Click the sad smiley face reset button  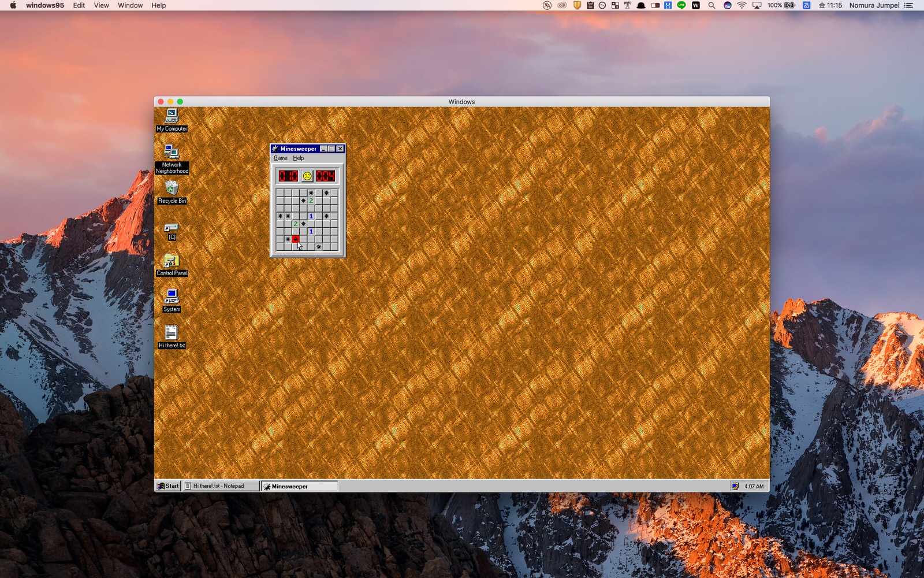(x=307, y=176)
